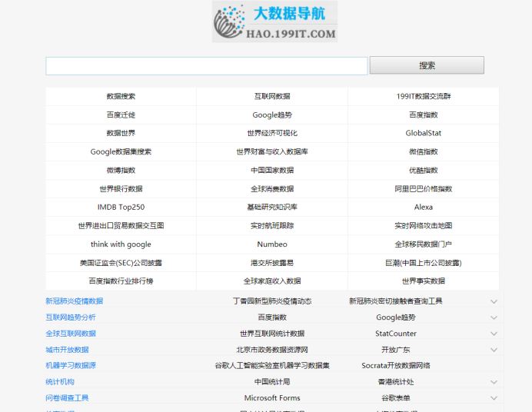This screenshot has width=532, height=412.
Task: Open the 微信指数 link
Action: click(x=424, y=151)
